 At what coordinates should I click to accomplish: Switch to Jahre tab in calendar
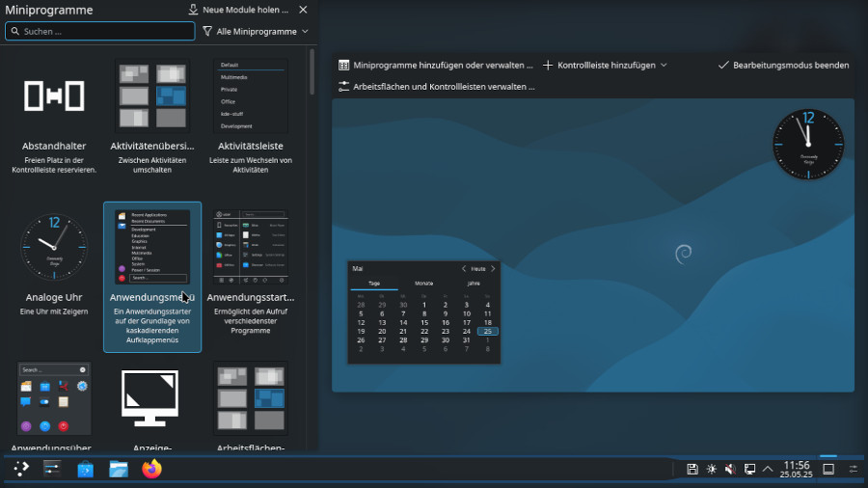(x=474, y=284)
